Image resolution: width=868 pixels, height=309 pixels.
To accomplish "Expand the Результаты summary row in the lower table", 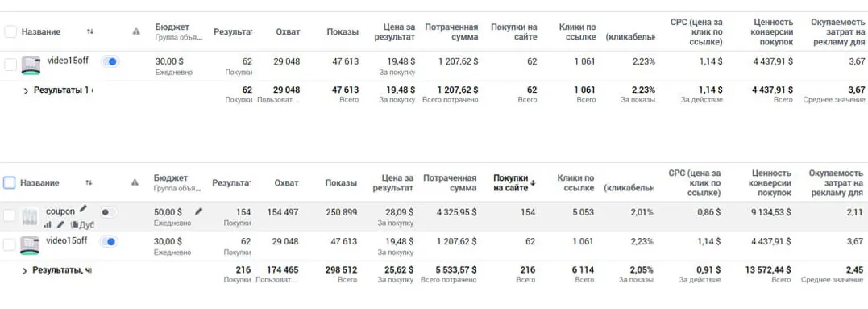I will (24, 271).
